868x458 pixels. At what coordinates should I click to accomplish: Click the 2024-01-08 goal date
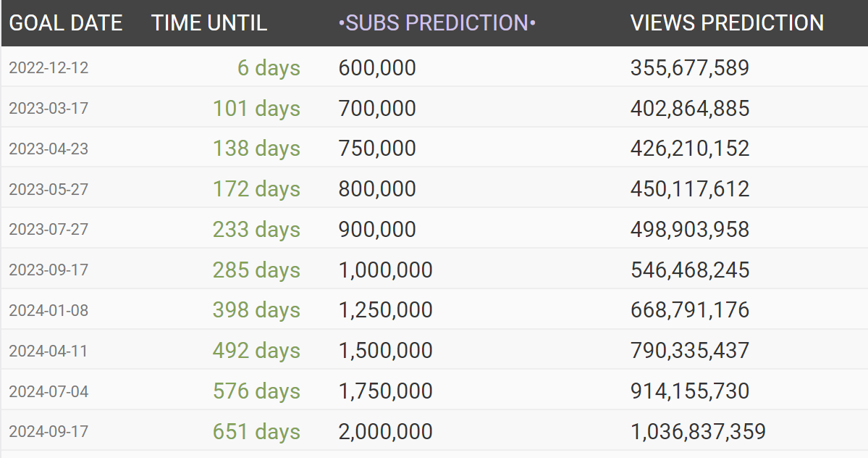49,310
